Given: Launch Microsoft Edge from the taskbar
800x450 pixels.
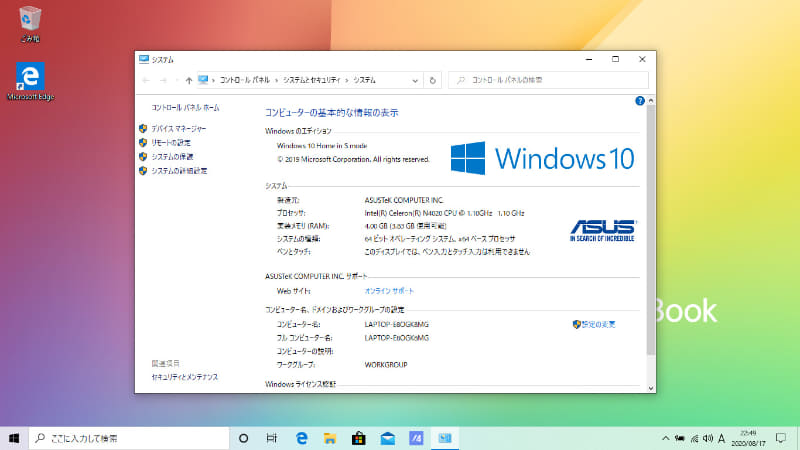Looking at the screenshot, I should coord(302,438).
